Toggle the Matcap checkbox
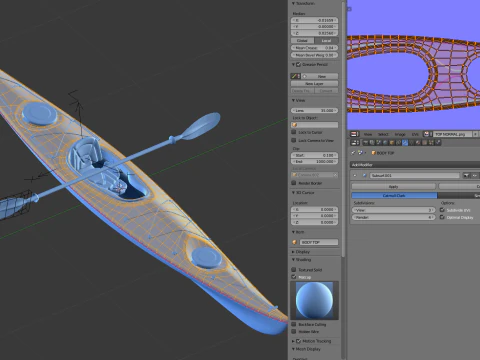This screenshot has width=480, height=360. point(294,277)
